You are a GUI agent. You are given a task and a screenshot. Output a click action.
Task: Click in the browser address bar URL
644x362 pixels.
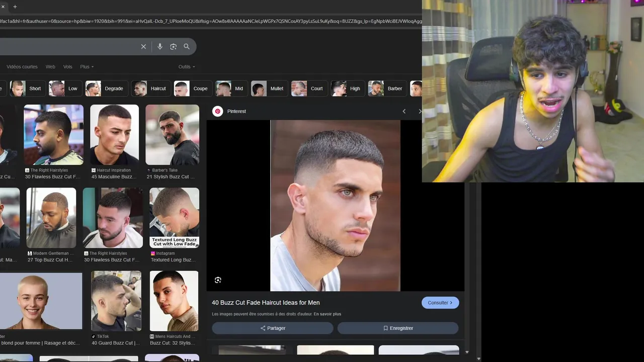pos(210,21)
